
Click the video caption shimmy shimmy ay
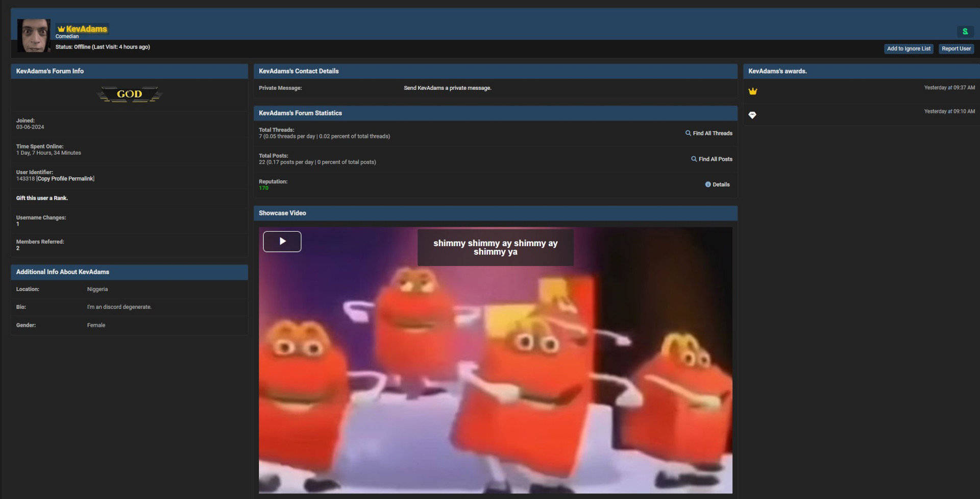495,247
